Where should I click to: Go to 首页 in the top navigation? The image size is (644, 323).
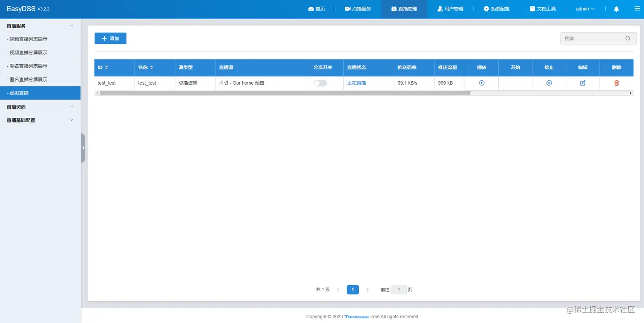tap(316, 9)
